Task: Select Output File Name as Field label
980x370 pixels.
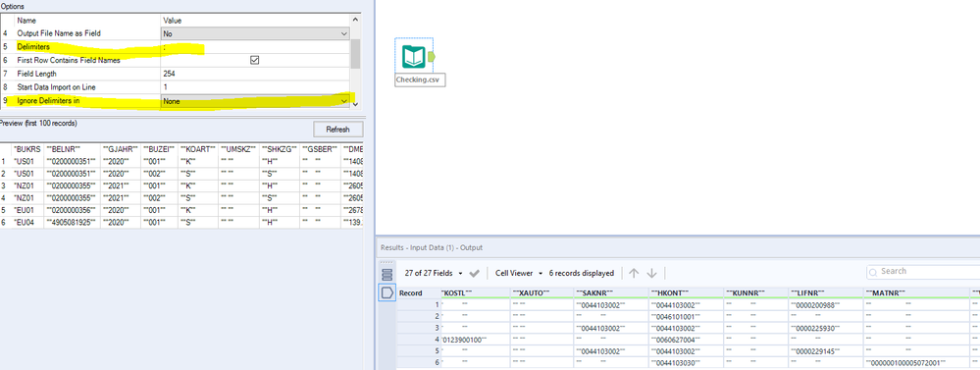Action: [x=58, y=33]
